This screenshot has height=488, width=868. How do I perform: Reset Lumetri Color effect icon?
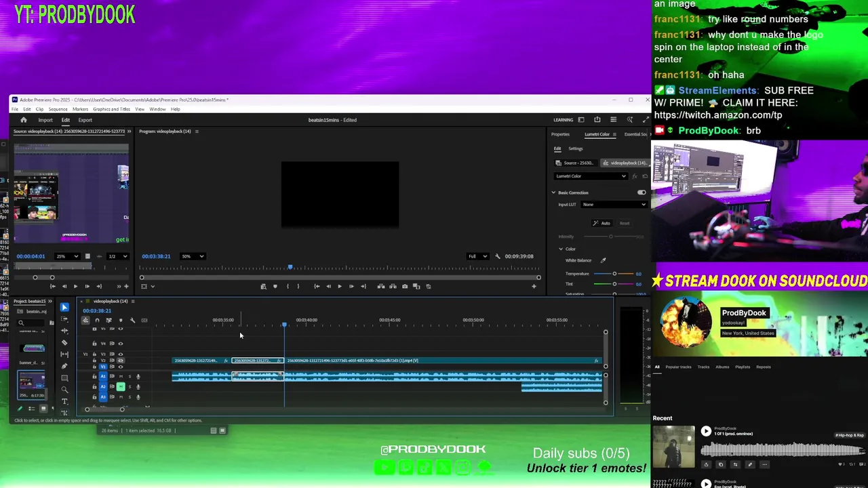[645, 176]
